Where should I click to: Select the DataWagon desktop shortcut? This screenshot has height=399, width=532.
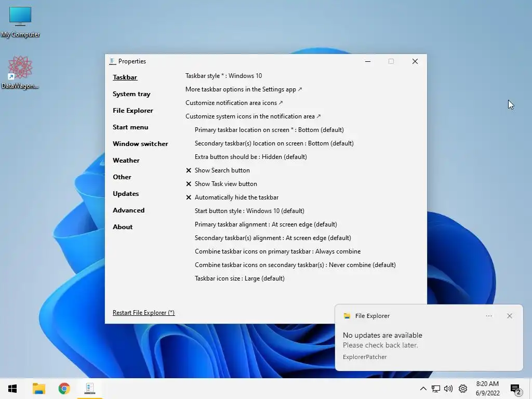tap(20, 73)
